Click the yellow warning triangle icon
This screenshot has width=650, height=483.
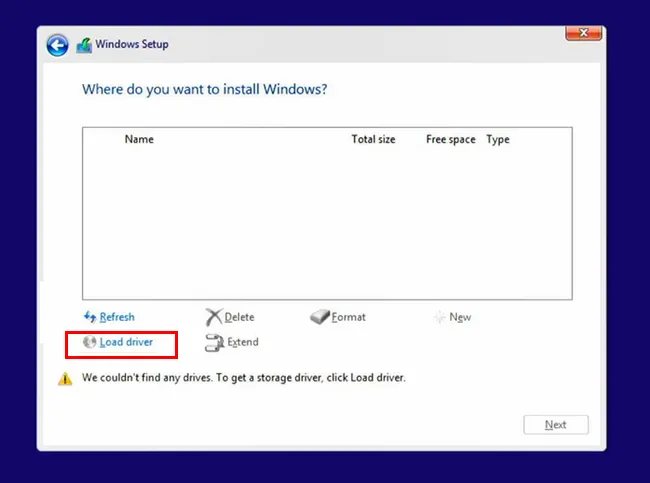pyautogui.click(x=65, y=379)
